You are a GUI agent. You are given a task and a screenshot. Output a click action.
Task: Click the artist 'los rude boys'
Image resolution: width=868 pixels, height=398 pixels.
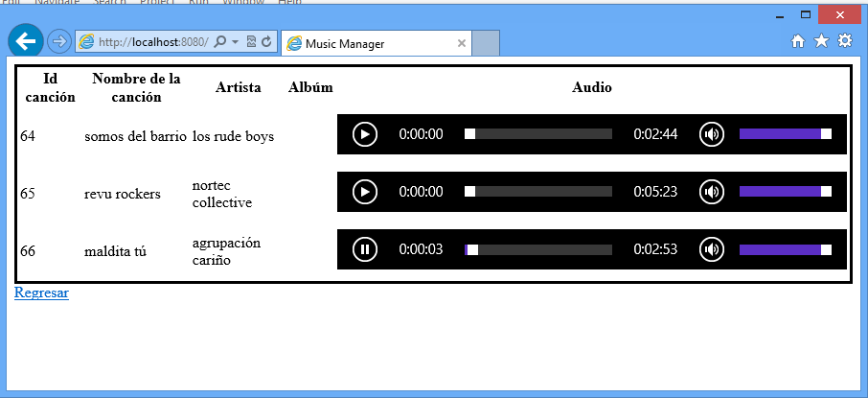click(x=233, y=136)
